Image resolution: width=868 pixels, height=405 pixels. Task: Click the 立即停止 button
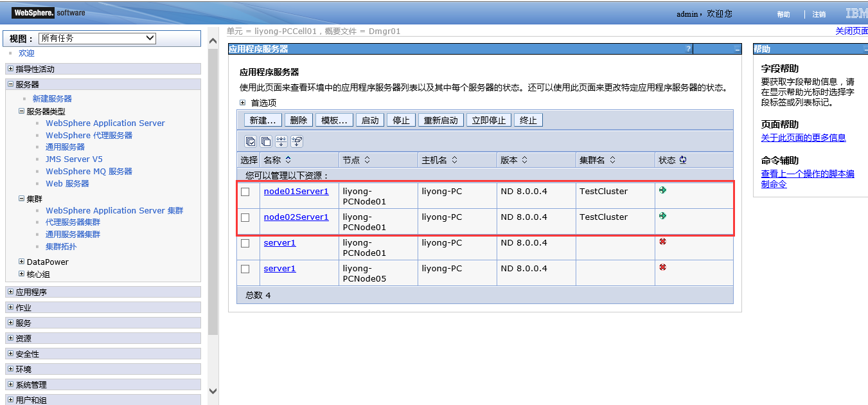pyautogui.click(x=490, y=120)
